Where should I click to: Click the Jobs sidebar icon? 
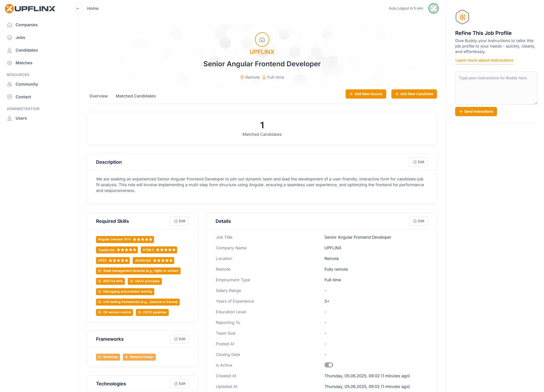[x=10, y=37]
